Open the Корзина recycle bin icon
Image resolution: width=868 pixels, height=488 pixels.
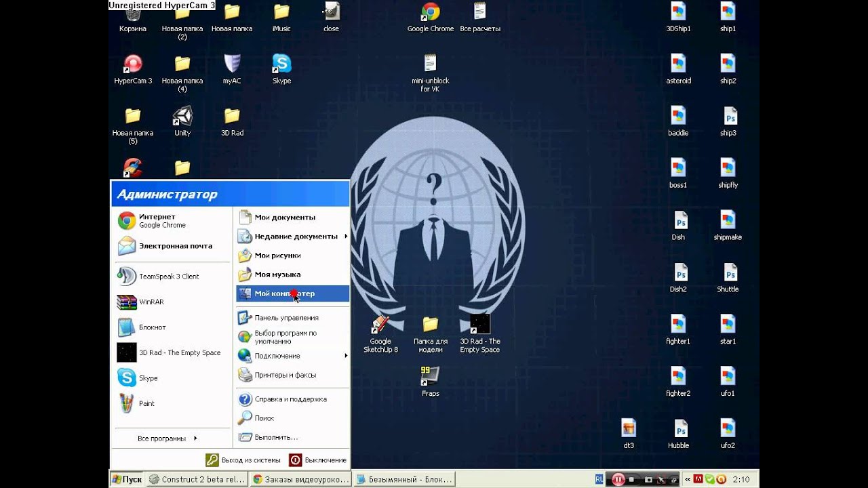point(132,18)
